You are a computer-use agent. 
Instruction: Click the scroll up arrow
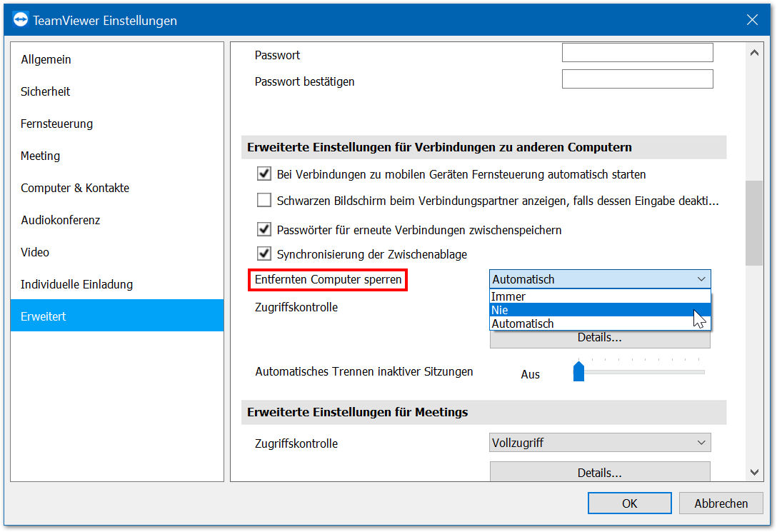(x=754, y=53)
